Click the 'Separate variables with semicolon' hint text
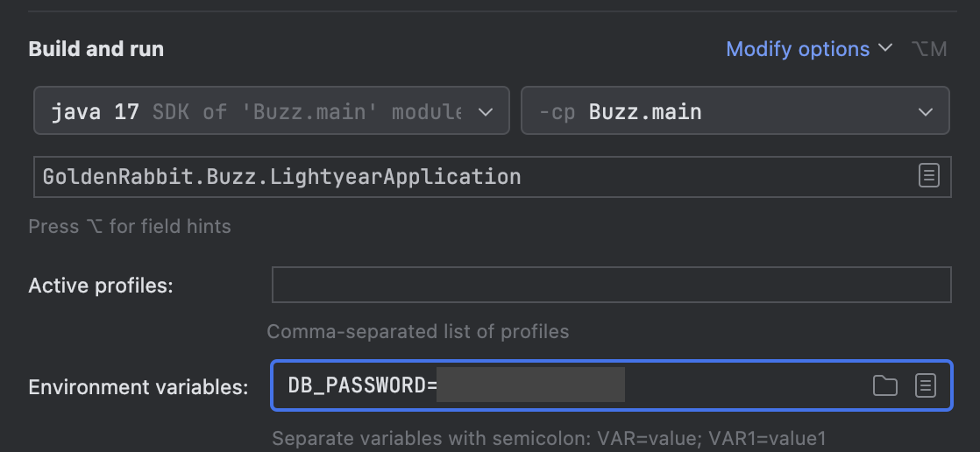 (549, 438)
